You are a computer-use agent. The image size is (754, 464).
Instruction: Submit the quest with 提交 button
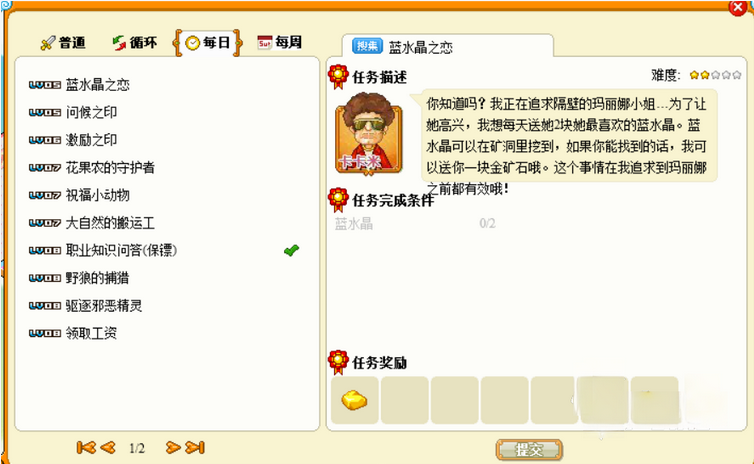click(x=529, y=450)
